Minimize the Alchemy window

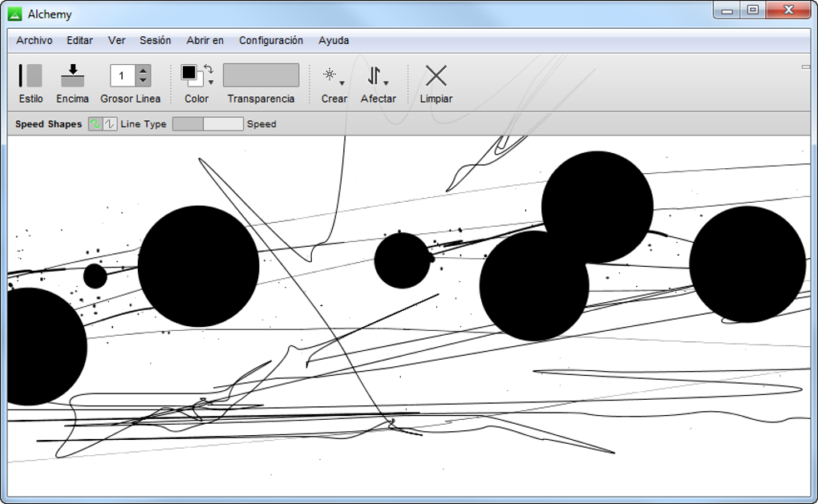(727, 10)
